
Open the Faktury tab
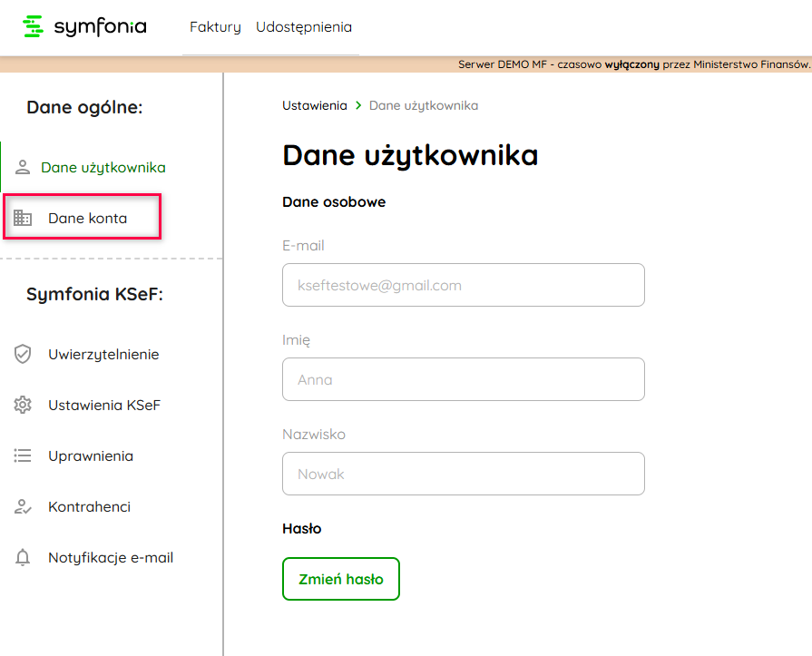pyautogui.click(x=215, y=27)
